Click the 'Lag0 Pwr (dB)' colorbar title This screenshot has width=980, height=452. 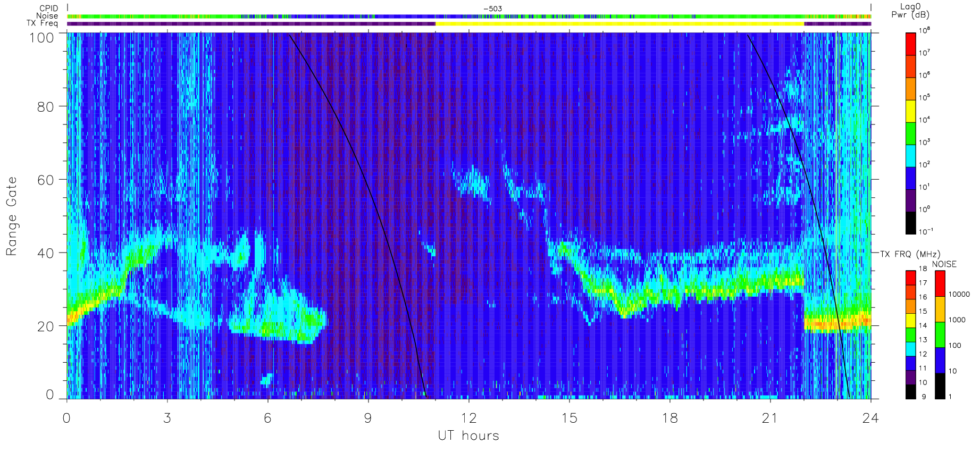pyautogui.click(x=910, y=11)
